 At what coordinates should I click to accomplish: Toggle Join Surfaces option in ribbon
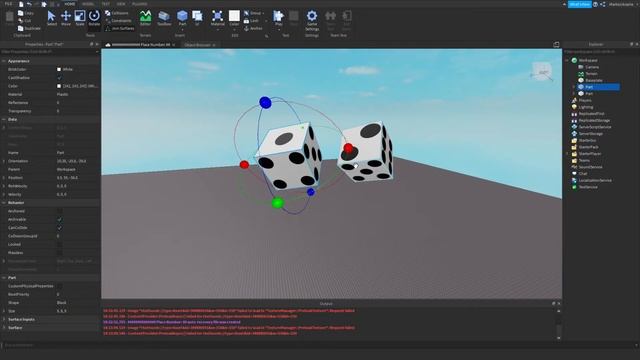tap(120, 28)
